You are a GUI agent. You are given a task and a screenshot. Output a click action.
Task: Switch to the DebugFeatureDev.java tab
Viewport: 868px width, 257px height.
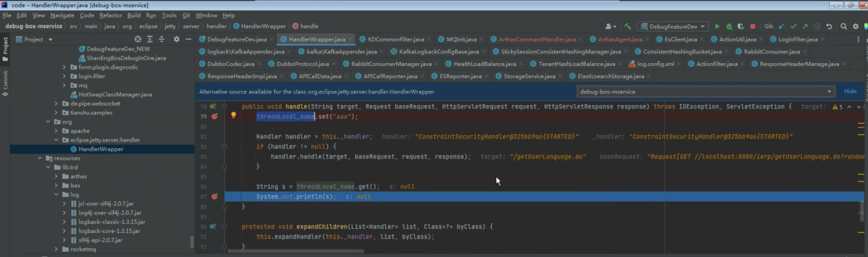pyautogui.click(x=238, y=39)
